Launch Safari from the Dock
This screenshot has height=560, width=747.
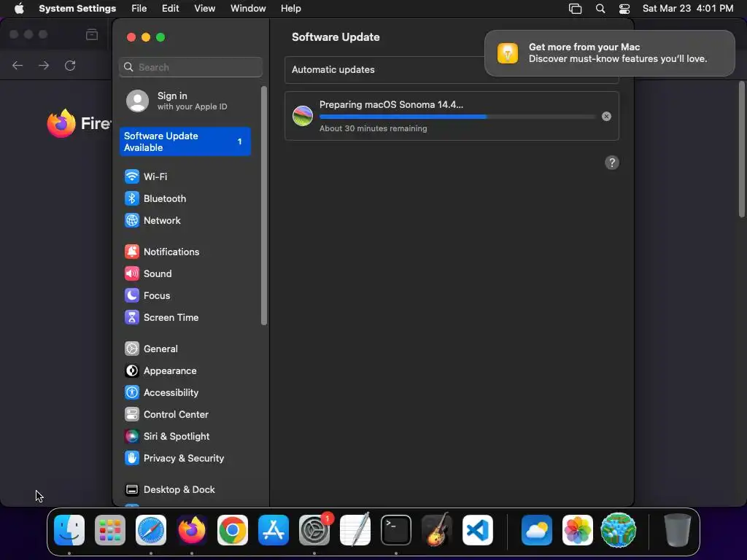[x=151, y=529]
